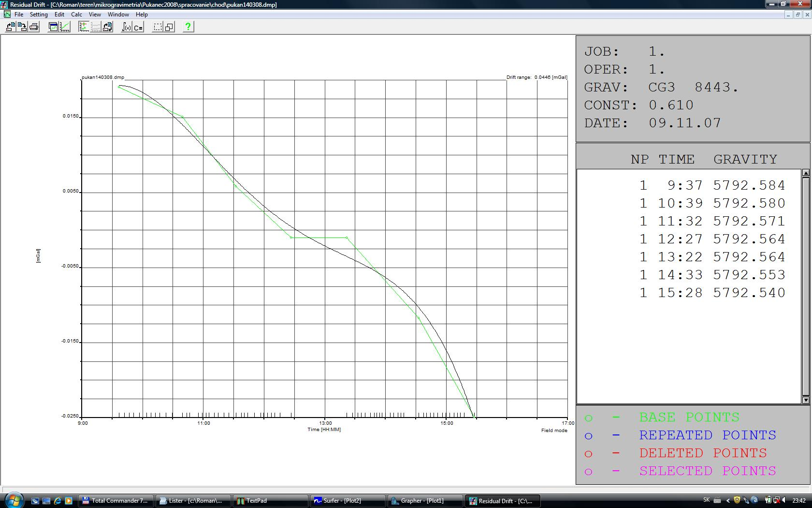The image size is (812, 508).
Task: Select the 10:39 5792.580 row
Action: [x=712, y=203]
